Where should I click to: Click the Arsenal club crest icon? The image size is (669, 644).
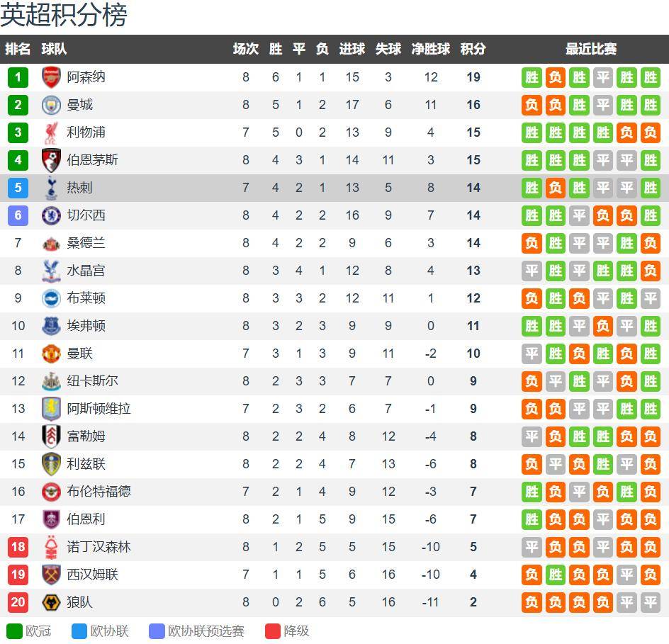point(51,77)
